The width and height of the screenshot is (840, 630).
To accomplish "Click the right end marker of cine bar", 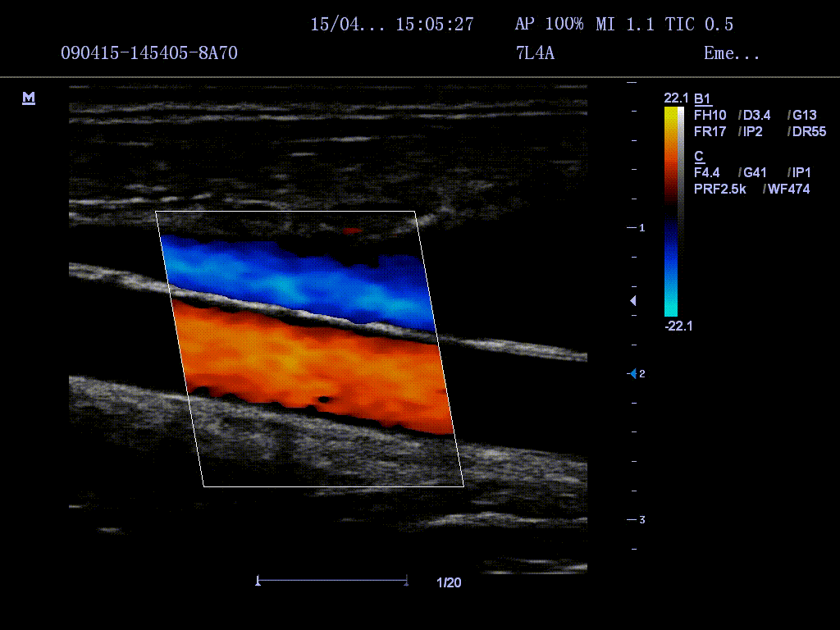I will [x=407, y=582].
